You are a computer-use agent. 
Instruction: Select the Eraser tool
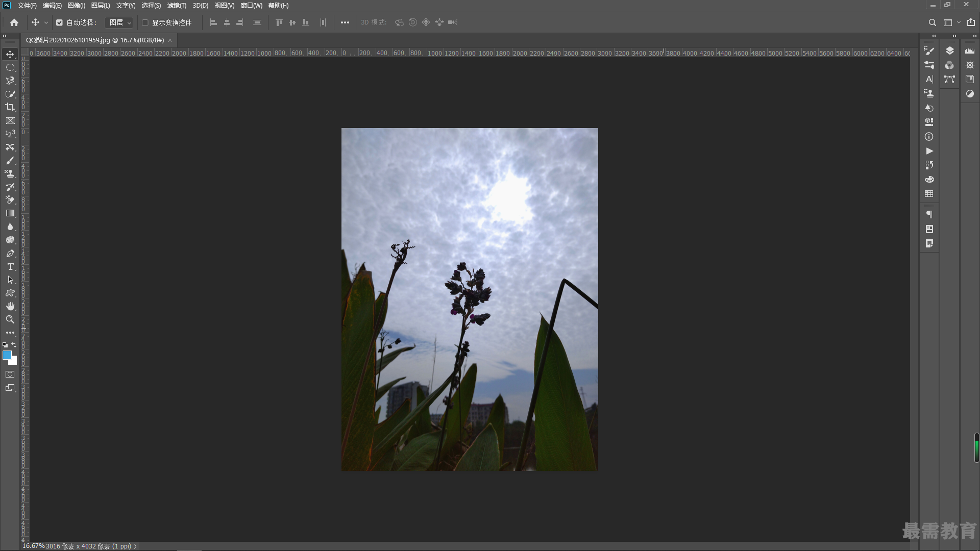[10, 200]
